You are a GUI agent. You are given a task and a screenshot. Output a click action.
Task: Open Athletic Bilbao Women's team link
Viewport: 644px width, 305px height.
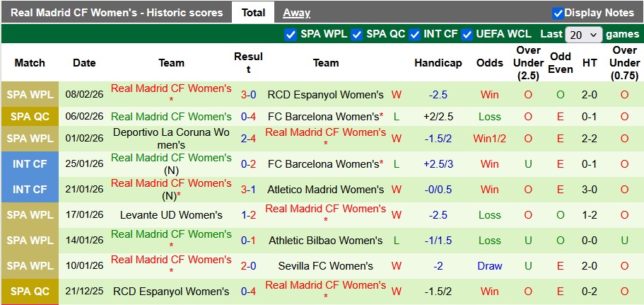tap(325, 241)
